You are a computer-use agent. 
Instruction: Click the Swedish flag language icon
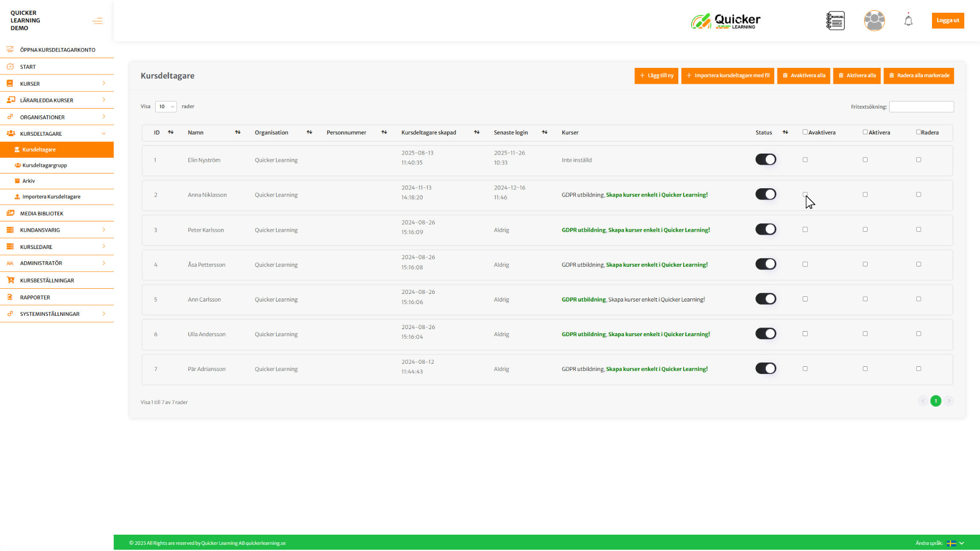pos(951,543)
